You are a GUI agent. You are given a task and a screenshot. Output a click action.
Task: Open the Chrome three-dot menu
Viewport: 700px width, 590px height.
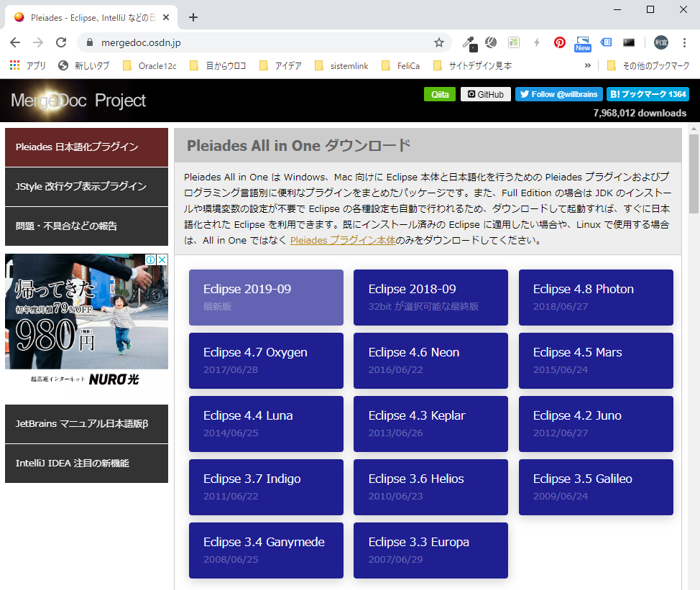[684, 42]
